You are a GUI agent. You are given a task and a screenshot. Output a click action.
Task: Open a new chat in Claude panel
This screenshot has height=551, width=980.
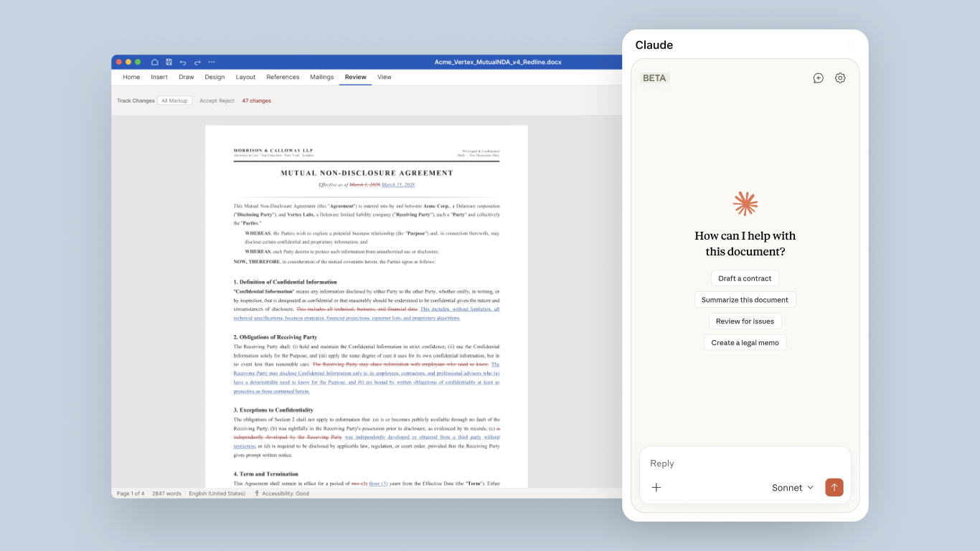click(x=818, y=77)
